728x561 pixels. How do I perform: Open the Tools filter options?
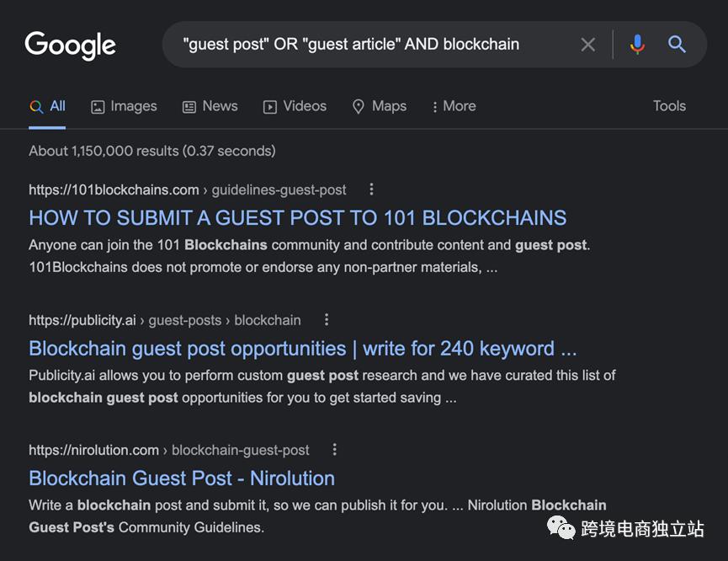669,106
